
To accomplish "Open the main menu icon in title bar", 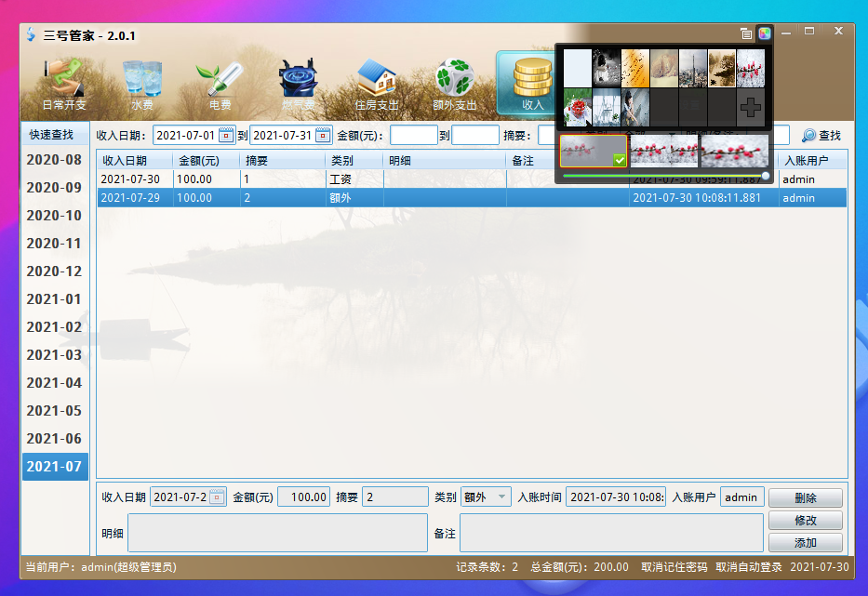I will tap(745, 33).
